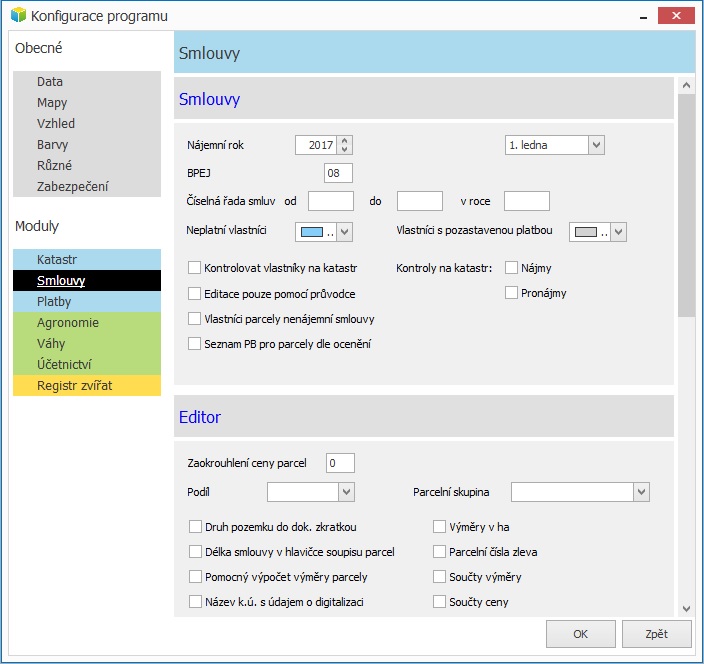Decrement the Nájemní rok spinner down arrow

(345, 150)
